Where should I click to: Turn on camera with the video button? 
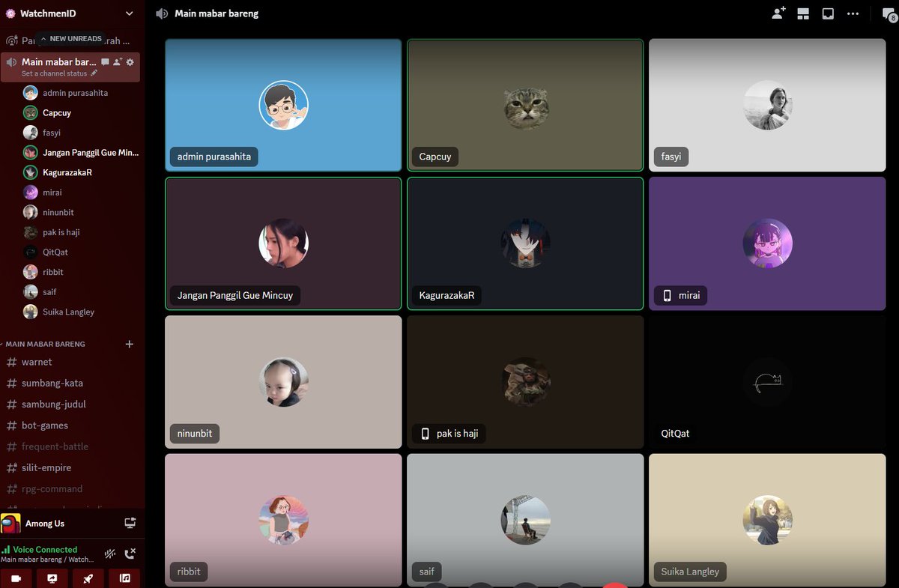coord(16,578)
